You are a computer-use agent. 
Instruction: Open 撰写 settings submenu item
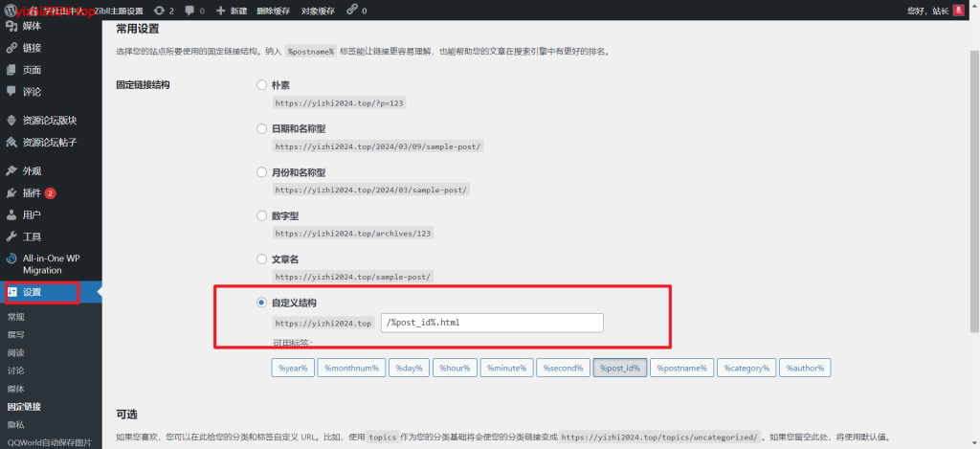point(15,334)
